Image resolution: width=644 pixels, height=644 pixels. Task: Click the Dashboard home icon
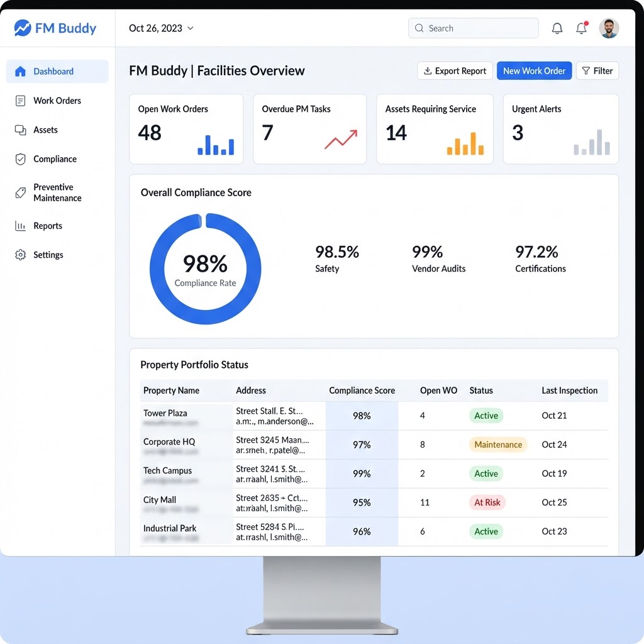20,72
